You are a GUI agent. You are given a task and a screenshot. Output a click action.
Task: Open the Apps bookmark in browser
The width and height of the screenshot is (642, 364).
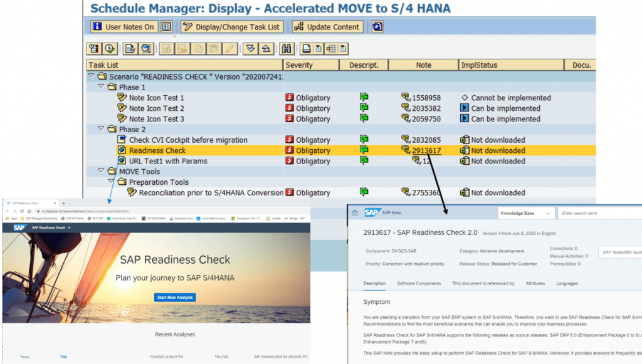pyautogui.click(x=11, y=219)
